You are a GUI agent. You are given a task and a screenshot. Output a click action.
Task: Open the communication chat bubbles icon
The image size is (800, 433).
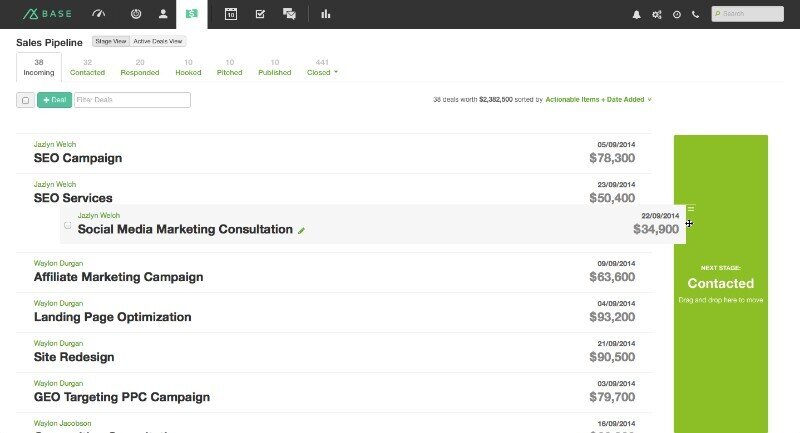pos(289,14)
